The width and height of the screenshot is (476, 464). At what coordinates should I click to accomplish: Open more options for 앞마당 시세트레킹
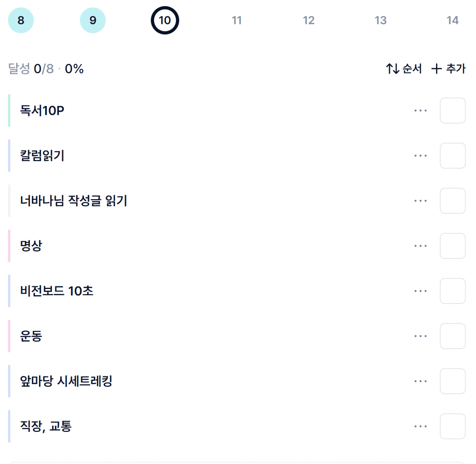[420, 381]
